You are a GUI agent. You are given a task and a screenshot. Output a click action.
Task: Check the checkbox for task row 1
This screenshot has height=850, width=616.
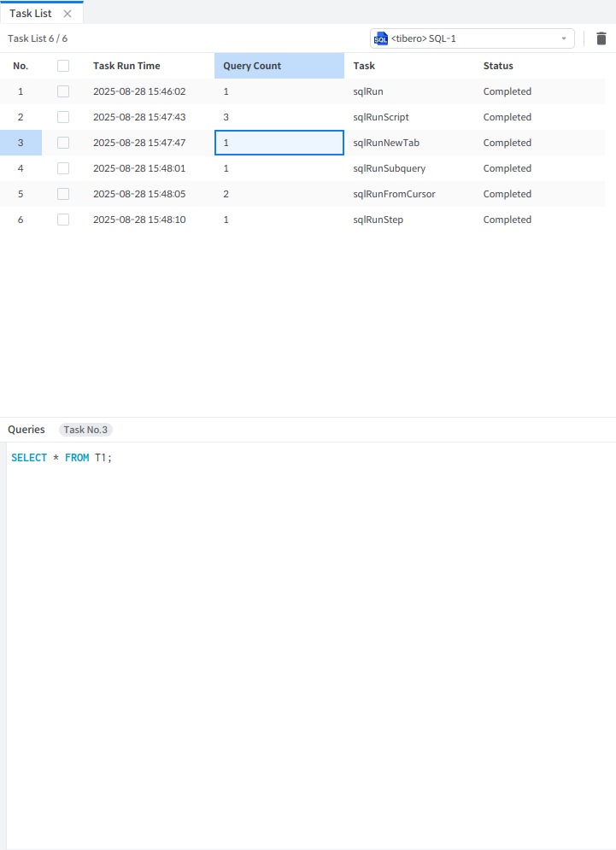click(x=63, y=91)
